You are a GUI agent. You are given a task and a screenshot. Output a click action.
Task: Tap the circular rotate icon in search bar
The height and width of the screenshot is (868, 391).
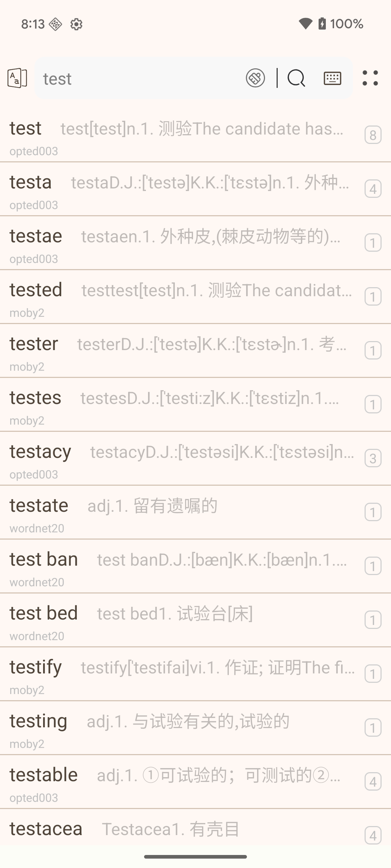[256, 78]
